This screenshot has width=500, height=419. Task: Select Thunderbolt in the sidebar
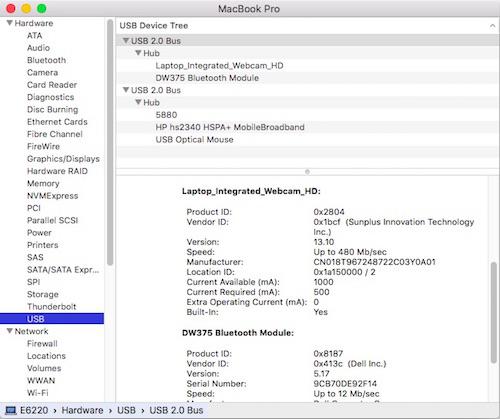(x=51, y=307)
